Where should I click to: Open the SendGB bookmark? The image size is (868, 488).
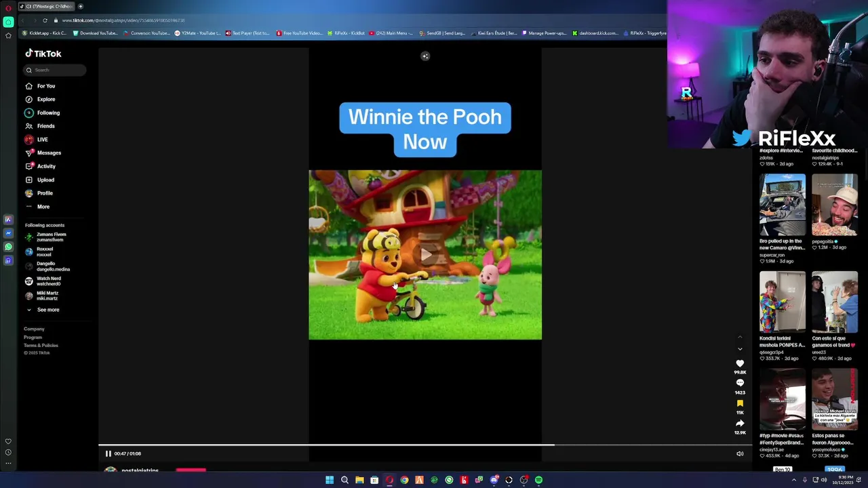tap(443, 33)
